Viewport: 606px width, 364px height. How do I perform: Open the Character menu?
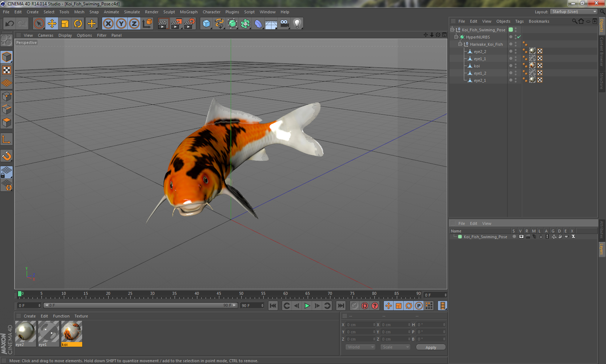[x=211, y=12]
